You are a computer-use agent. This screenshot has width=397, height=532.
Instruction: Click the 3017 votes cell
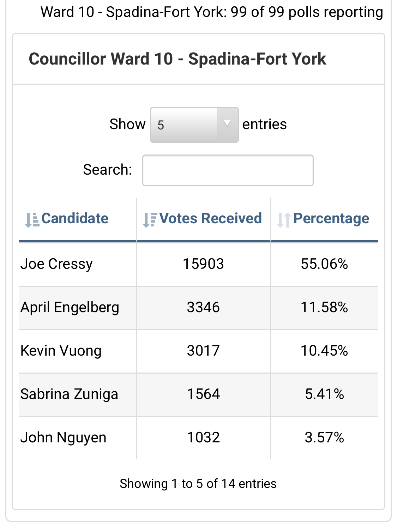pyautogui.click(x=203, y=351)
